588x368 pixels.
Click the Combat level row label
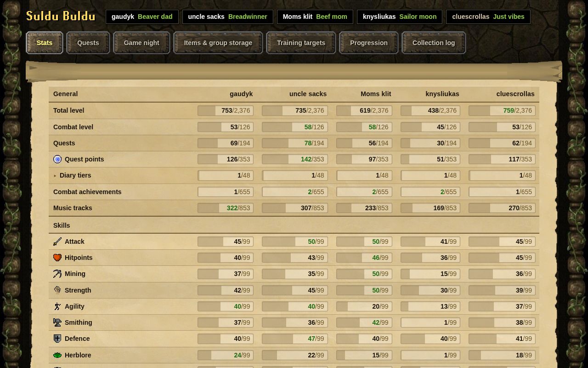[x=73, y=127]
